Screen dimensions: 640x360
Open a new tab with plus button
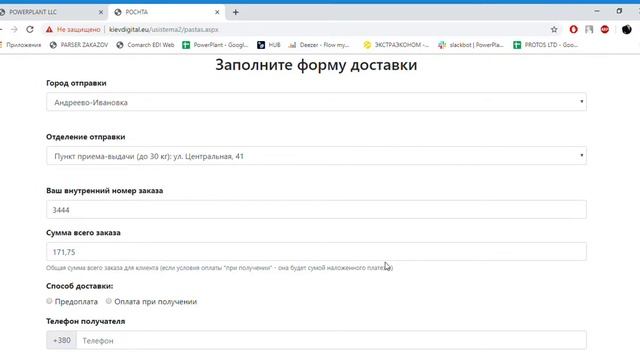point(236,12)
